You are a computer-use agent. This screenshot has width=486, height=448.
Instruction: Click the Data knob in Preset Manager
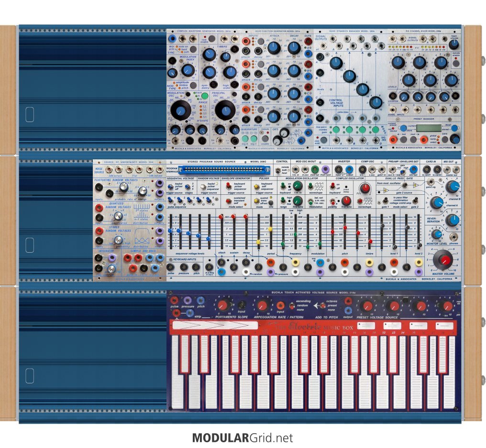coord(455,139)
